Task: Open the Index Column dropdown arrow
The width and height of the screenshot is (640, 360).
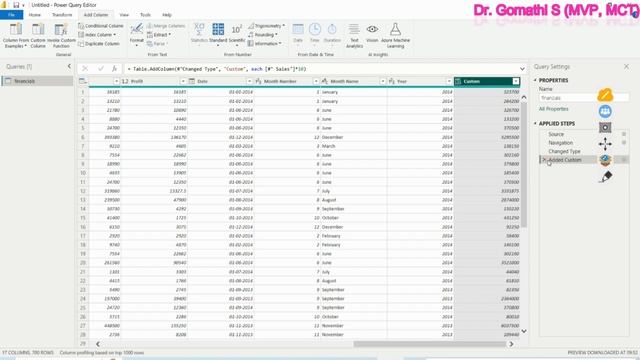Action: (x=115, y=35)
